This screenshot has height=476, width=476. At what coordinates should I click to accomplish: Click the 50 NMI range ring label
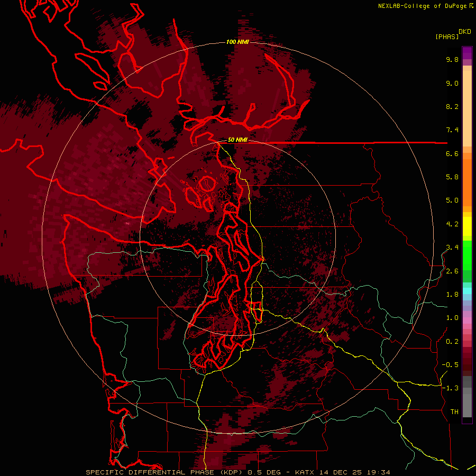(x=237, y=140)
